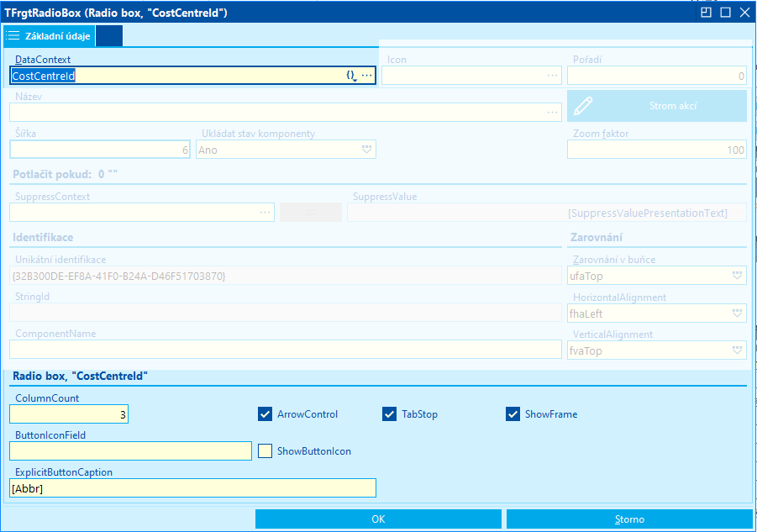Uncheck the TabStop checkbox

click(389, 414)
